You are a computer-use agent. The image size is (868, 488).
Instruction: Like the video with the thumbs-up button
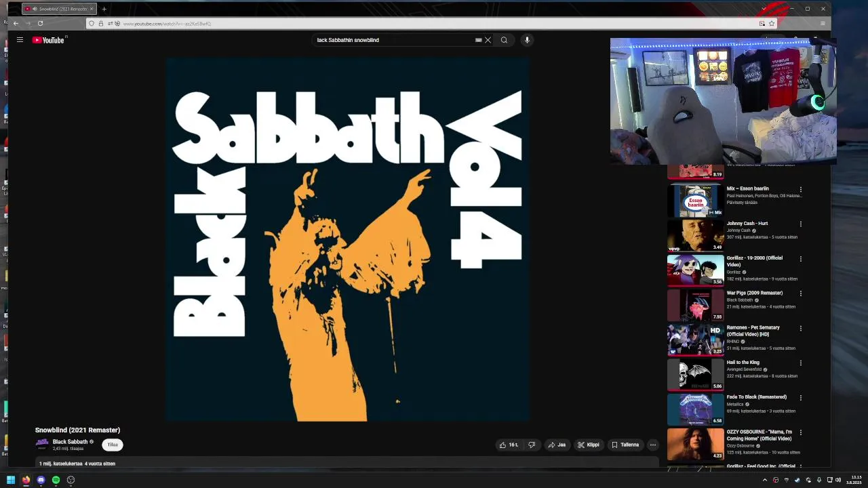pyautogui.click(x=509, y=445)
